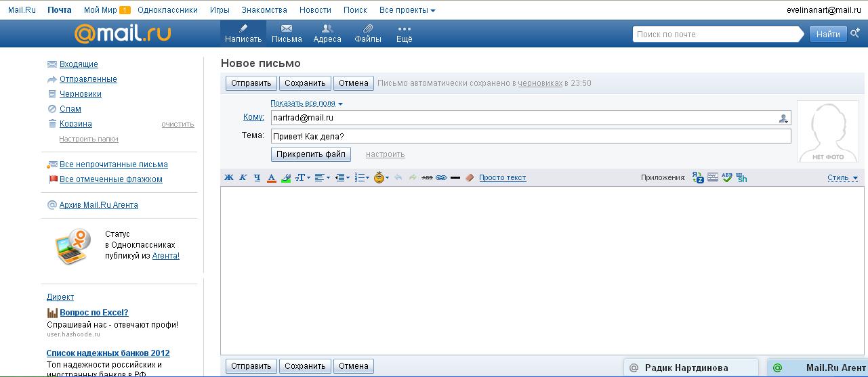Viewport: 868px width, 377px height.
Task: Insert a hyperlink with the chain icon
Action: coord(441,177)
